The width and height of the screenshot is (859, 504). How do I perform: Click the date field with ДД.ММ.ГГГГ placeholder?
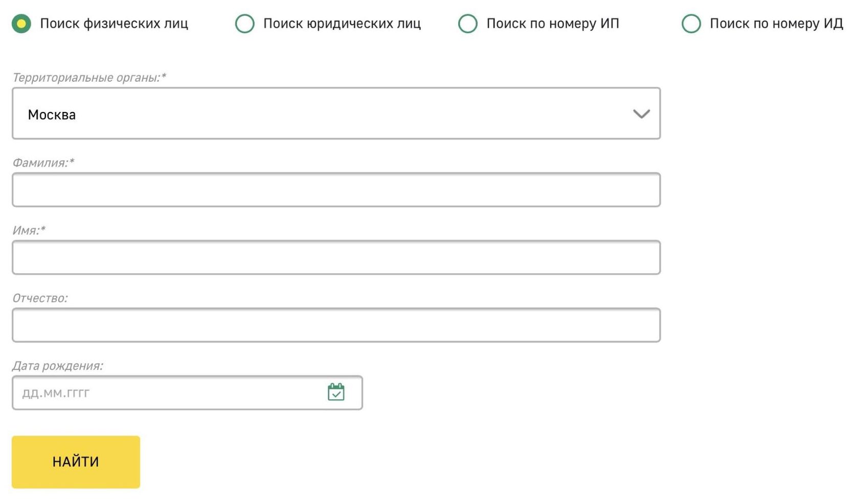click(x=169, y=393)
